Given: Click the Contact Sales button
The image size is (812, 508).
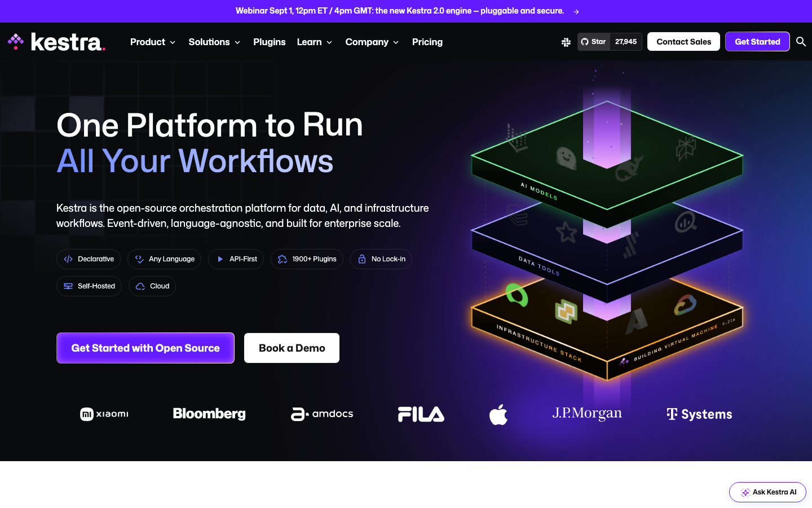Looking at the screenshot, I should [683, 42].
